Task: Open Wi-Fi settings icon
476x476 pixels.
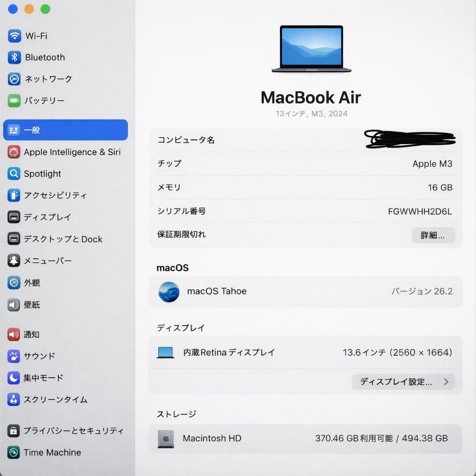Action: coord(14,36)
